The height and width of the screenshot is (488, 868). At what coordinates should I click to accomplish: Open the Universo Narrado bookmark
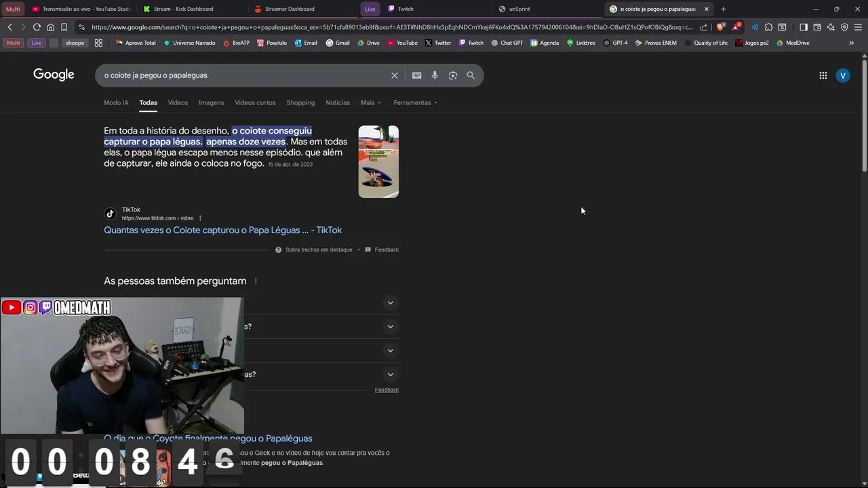189,43
